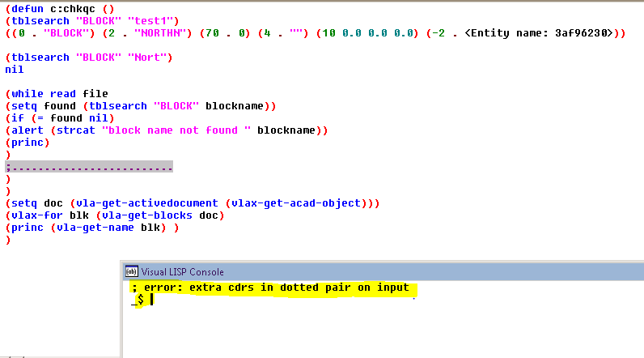Click the '(10 0.0 0.0 0.0)' group code
Viewport: 644px width, 358px height.
coord(367,33)
